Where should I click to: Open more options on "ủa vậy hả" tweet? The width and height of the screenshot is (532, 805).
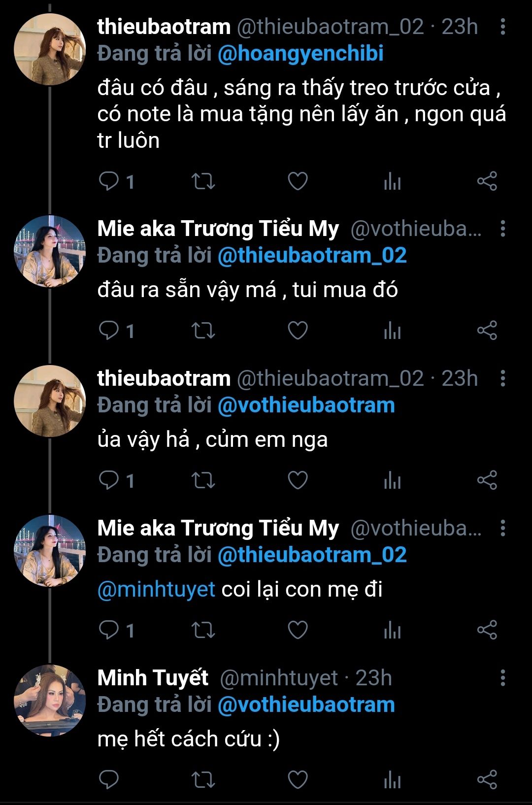[502, 379]
